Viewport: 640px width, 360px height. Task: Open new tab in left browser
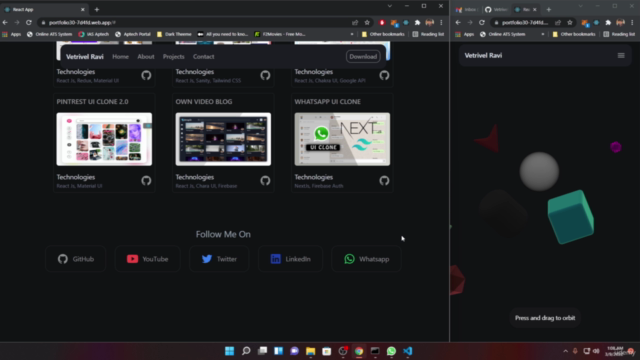[x=97, y=9]
